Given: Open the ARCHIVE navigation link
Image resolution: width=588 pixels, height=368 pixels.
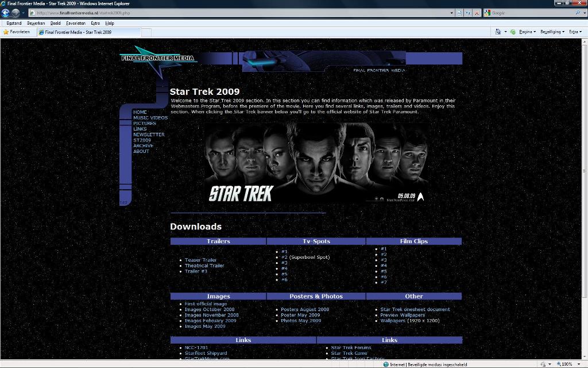Looking at the screenshot, I should coord(143,146).
